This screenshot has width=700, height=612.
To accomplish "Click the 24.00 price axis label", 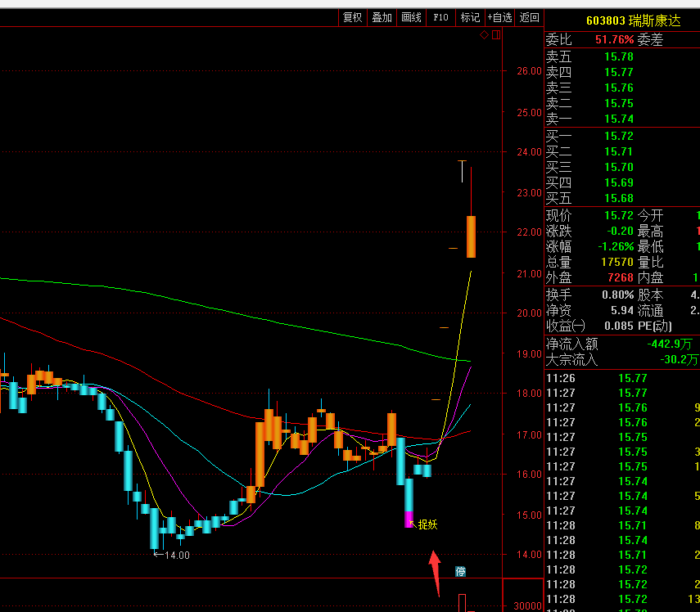I will coord(529,152).
